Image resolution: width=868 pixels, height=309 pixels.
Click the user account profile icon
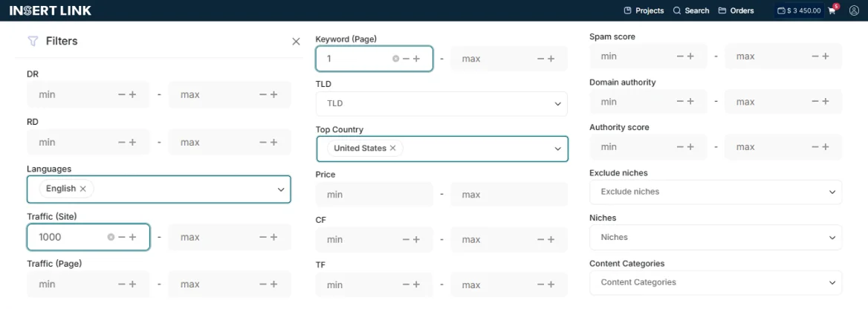point(854,10)
